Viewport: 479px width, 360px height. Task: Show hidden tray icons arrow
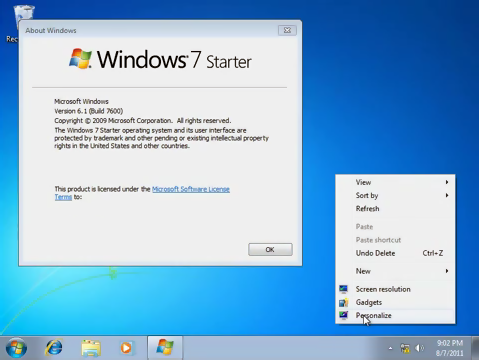click(x=390, y=348)
